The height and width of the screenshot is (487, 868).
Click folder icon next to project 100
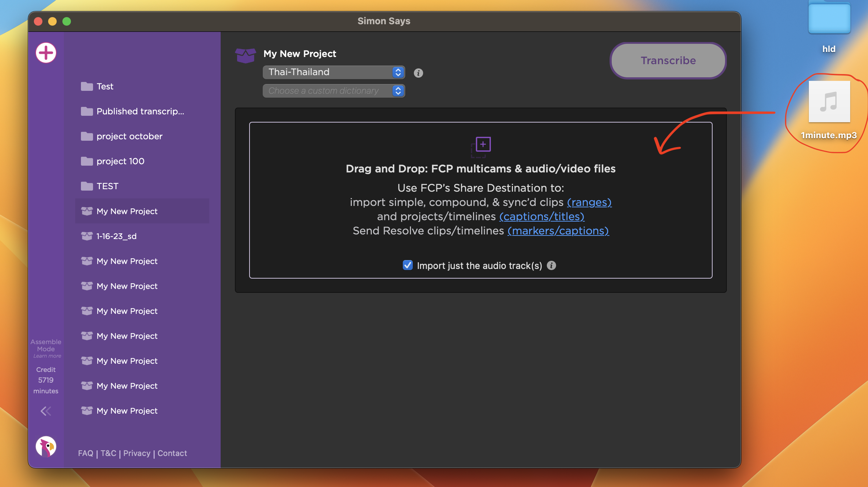(x=87, y=161)
